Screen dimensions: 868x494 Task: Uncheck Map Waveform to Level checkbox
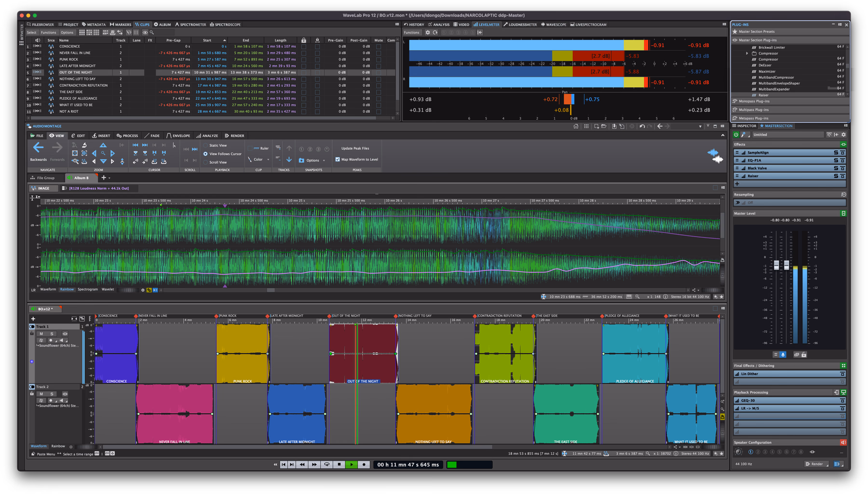coord(338,160)
